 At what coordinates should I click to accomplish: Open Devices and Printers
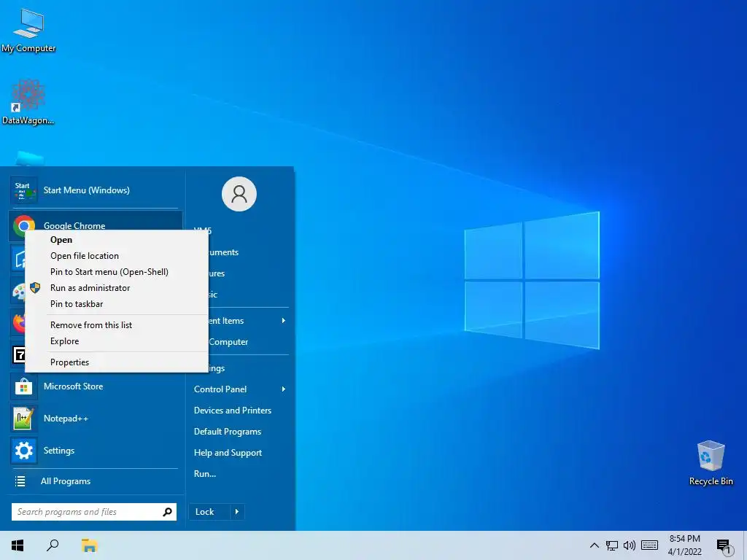coord(233,411)
